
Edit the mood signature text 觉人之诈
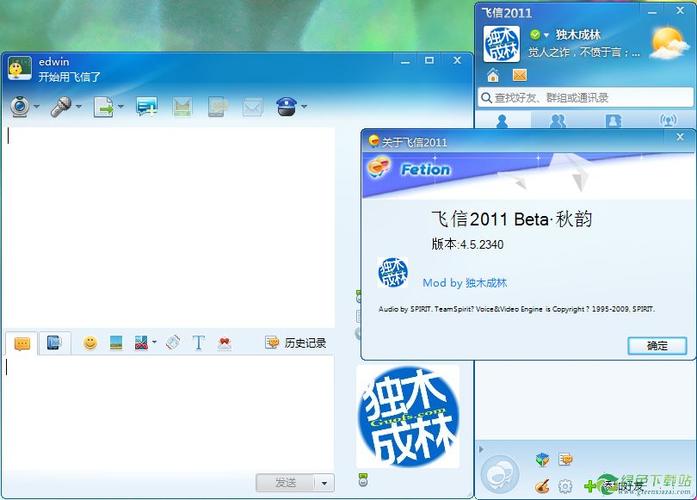pos(584,52)
